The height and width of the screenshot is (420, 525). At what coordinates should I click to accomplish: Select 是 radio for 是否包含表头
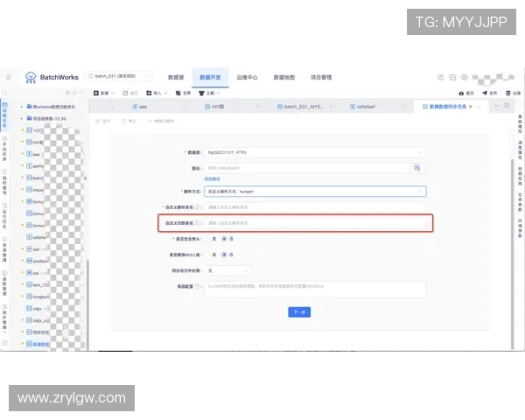(209, 238)
